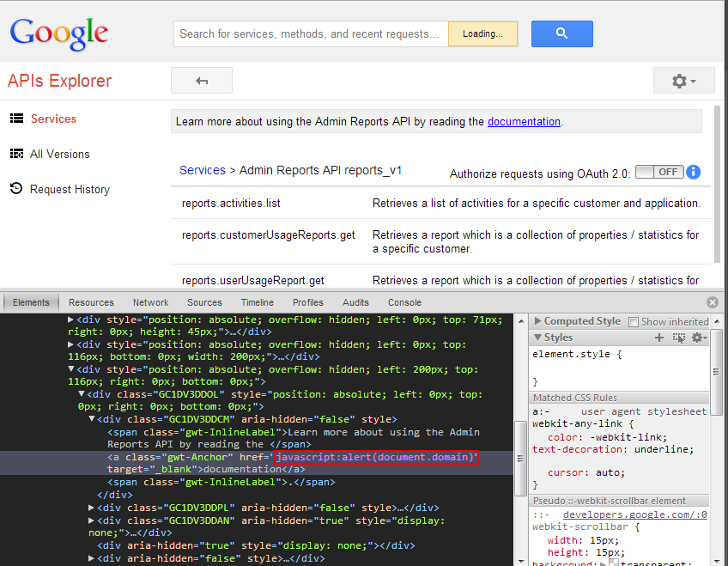The height and width of the screenshot is (566, 728).
Task: Click the main page vertical scrollbar
Action: pos(717,184)
